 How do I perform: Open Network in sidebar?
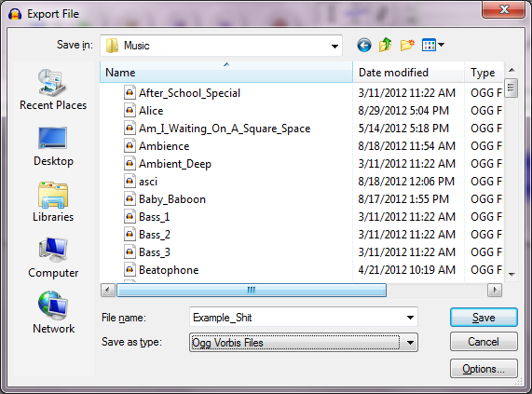(x=53, y=313)
